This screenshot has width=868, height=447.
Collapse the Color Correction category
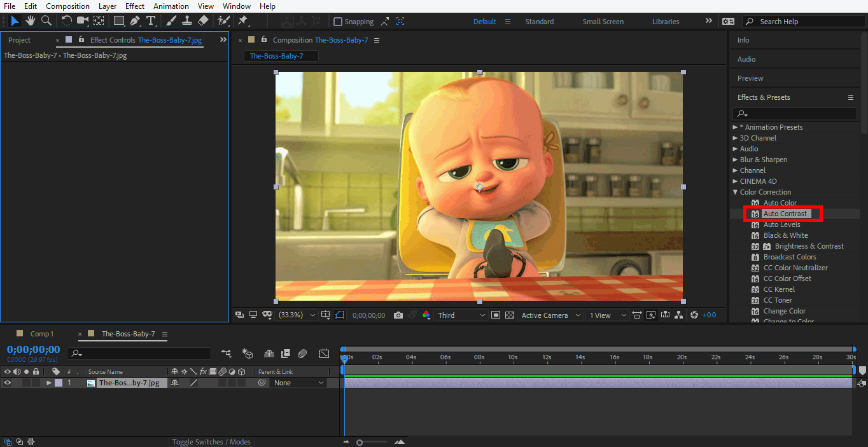tap(736, 191)
